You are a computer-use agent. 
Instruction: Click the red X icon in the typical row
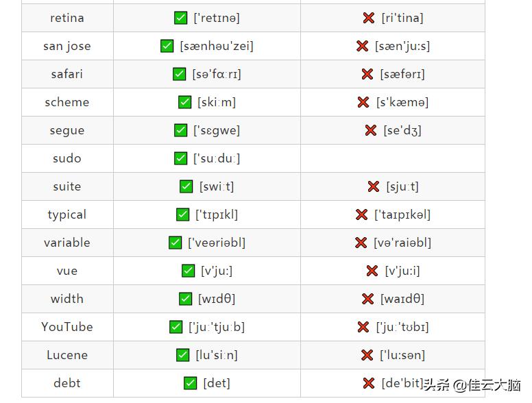click(361, 215)
